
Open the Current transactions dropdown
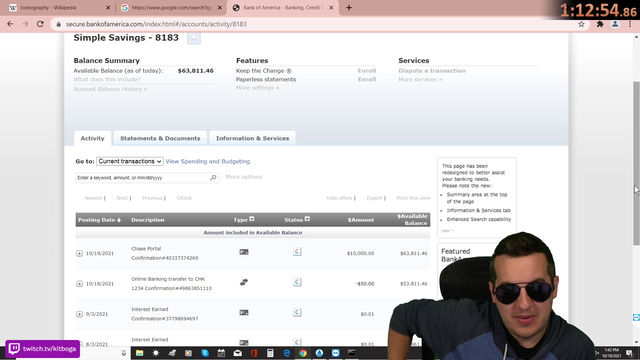[130, 161]
